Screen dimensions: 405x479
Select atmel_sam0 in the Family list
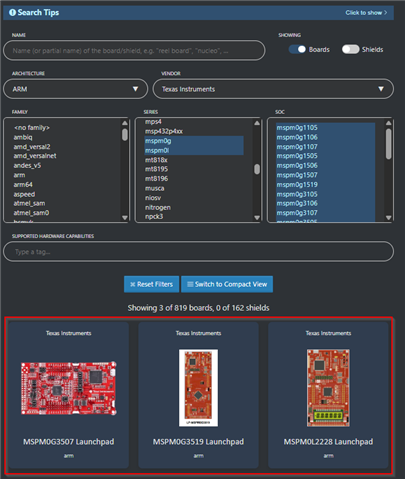31,213
